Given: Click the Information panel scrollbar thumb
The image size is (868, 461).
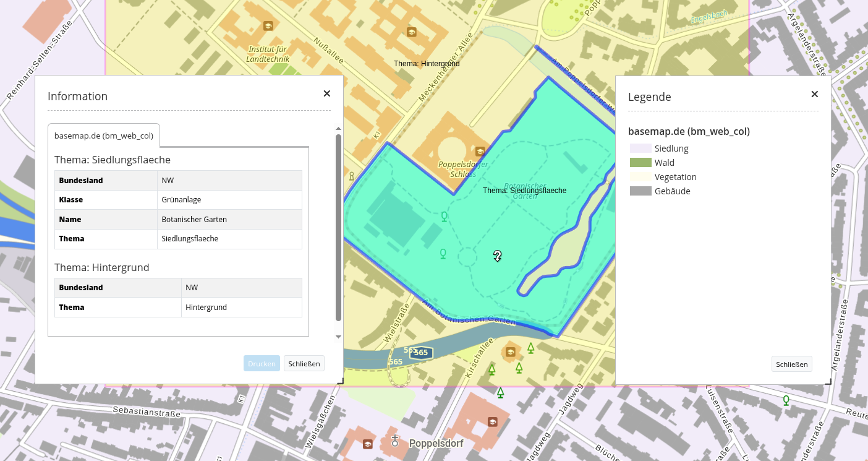Looking at the screenshot, I should click(338, 227).
